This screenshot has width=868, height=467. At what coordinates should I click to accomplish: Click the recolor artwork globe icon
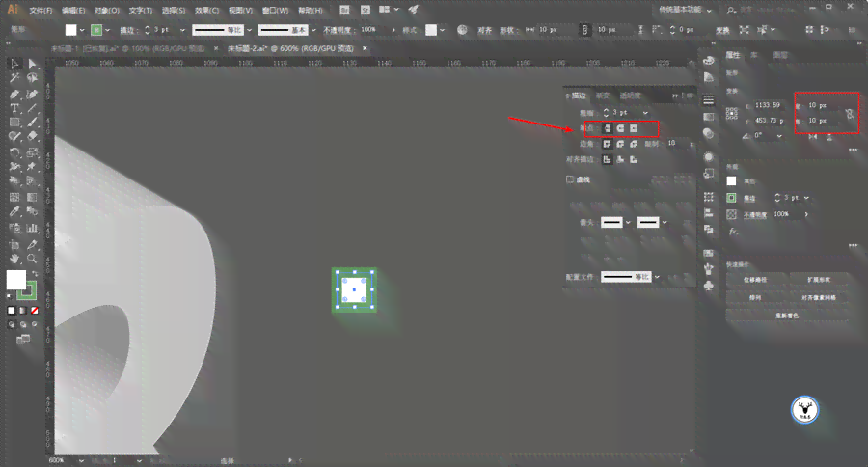pos(462,30)
